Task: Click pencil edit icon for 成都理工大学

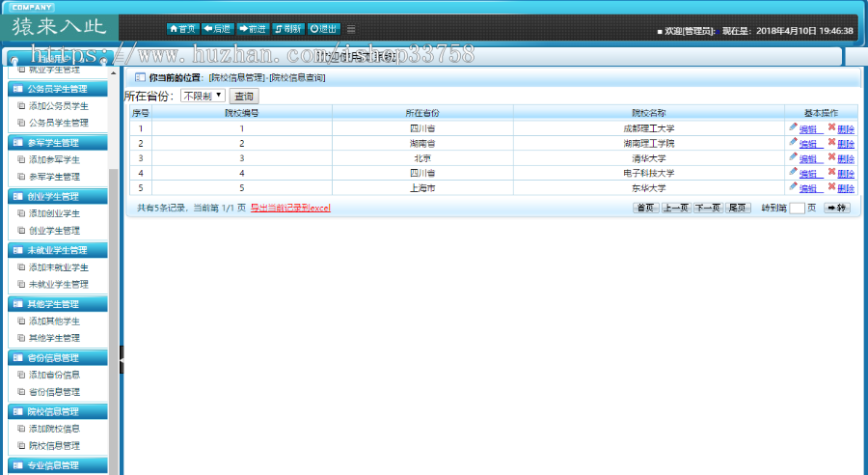Action: coord(794,127)
